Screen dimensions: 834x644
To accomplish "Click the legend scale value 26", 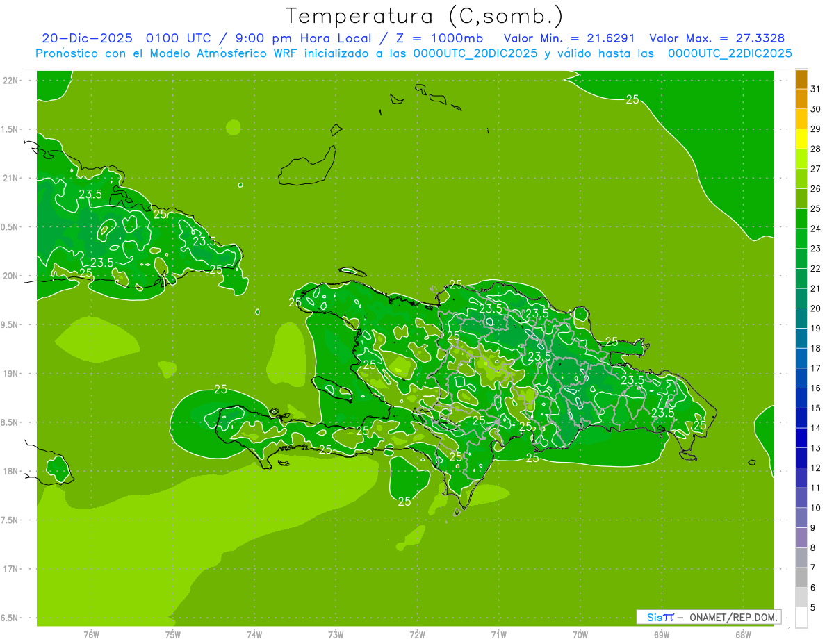I will click(815, 189).
